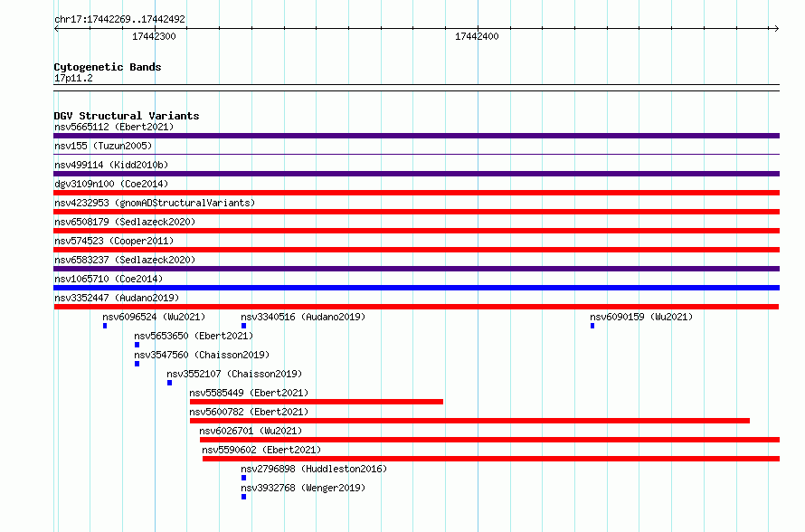Click the nsv5585449 (Ebert2021) label
805x532 pixels.
click(249, 393)
